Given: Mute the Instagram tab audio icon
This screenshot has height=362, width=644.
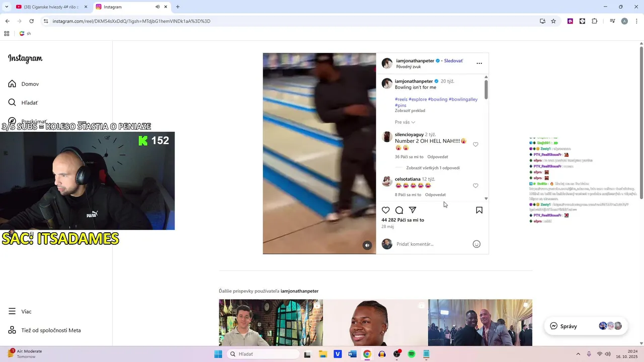Looking at the screenshot, I should 157,7.
